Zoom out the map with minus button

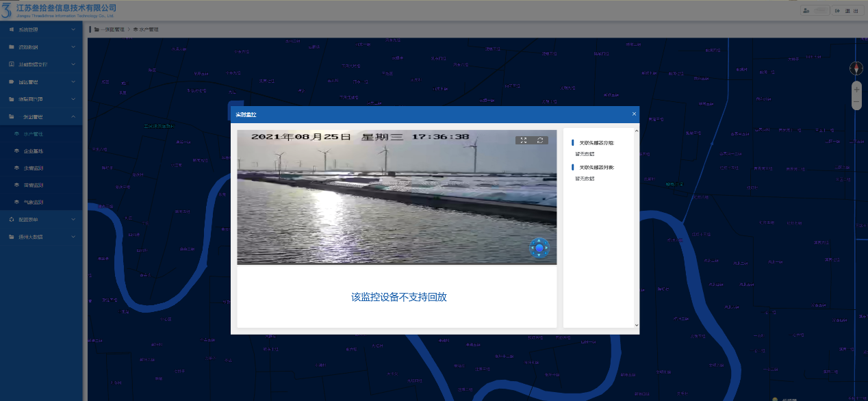point(856,103)
